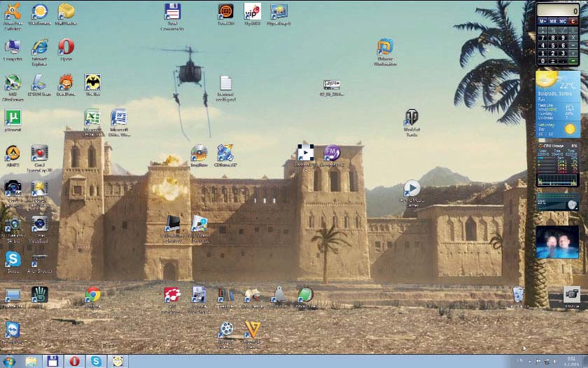
Task: Launch AIMP3 music player
Action: 13,154
